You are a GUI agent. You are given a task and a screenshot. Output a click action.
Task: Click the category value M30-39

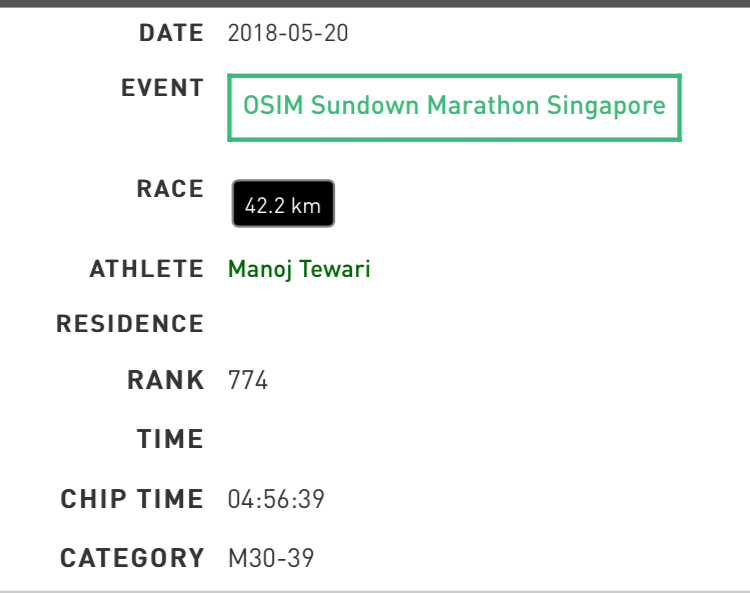point(271,558)
